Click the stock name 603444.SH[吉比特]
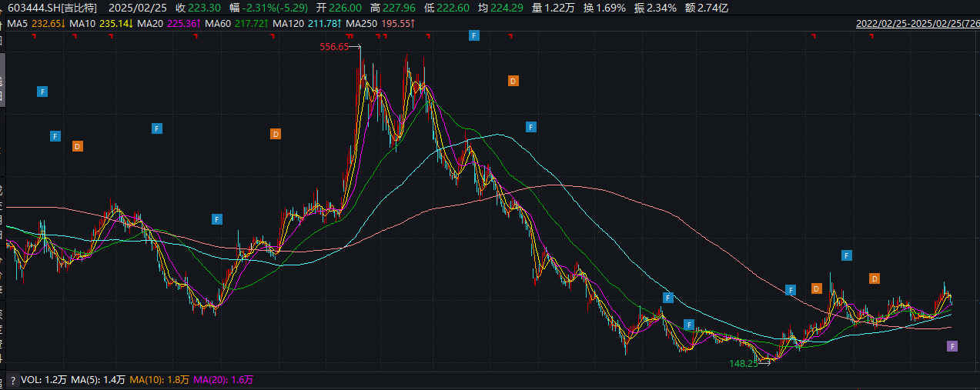Screen dimensions: 980x390 (48, 8)
